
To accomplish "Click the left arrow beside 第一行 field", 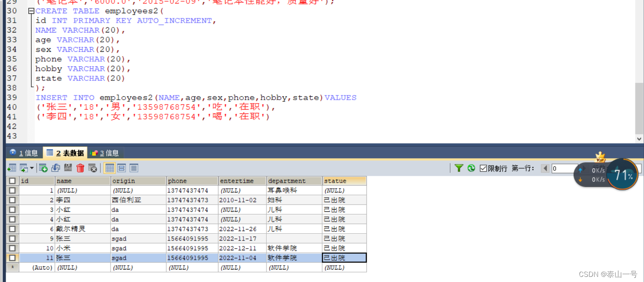I will point(545,168).
